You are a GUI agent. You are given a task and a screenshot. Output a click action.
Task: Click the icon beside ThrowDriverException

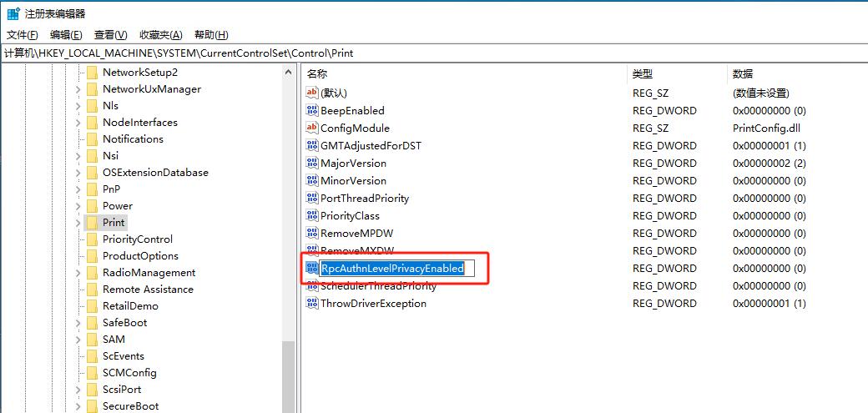313,304
